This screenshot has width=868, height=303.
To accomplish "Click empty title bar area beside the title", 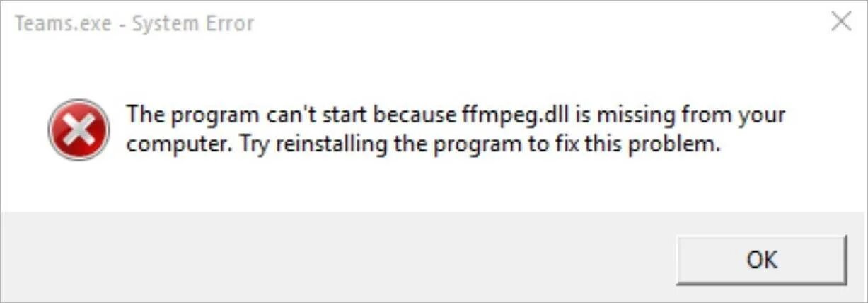I will click(538, 23).
